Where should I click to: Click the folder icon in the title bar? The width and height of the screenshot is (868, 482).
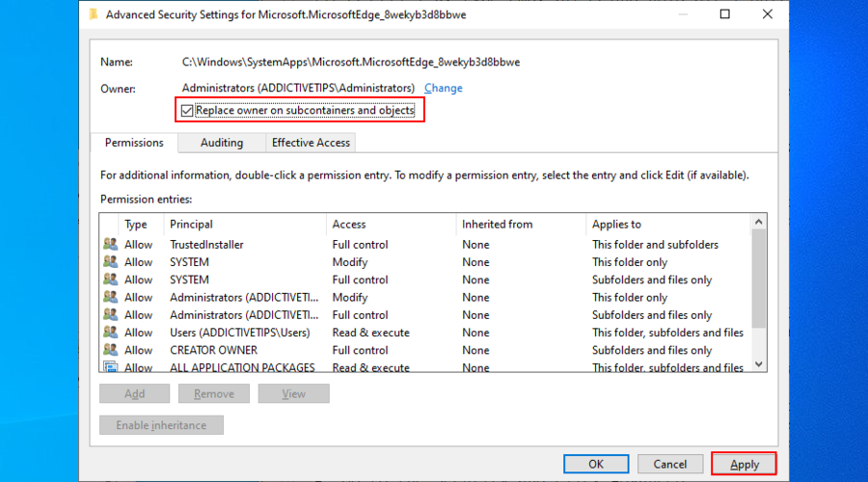click(94, 14)
